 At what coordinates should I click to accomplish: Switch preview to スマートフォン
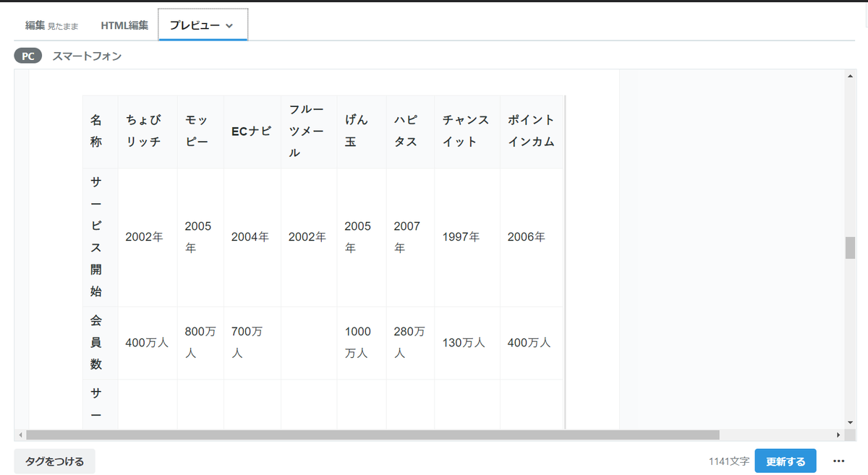[x=87, y=56]
